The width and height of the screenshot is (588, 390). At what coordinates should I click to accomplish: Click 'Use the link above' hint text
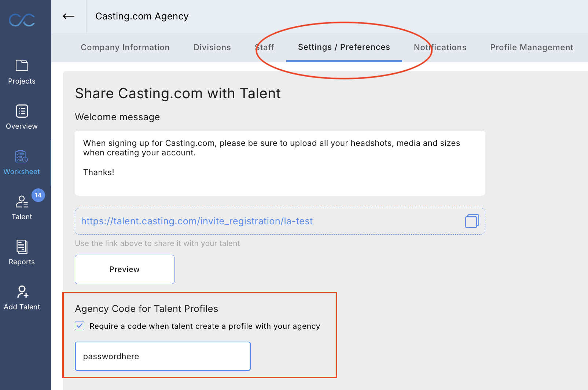[157, 243]
